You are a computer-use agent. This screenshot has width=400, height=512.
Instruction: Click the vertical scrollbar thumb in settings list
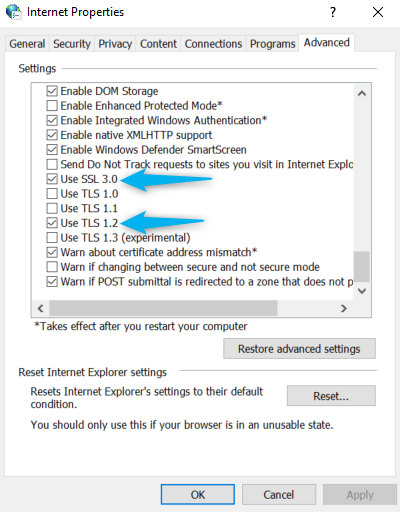click(x=362, y=267)
